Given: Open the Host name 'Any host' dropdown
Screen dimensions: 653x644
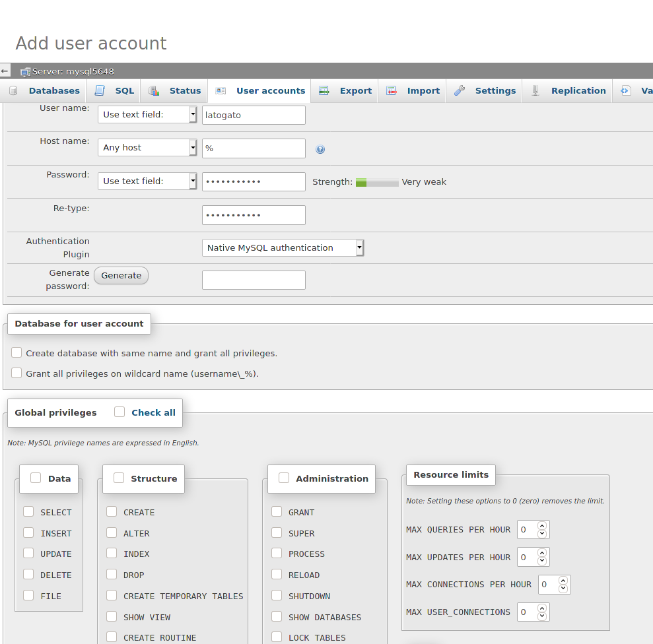Looking at the screenshot, I should click(x=147, y=148).
